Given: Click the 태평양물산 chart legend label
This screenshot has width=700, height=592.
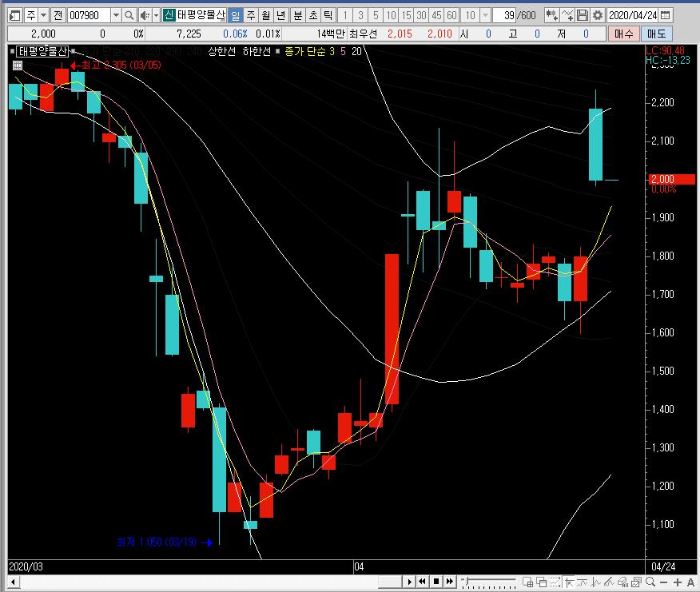Looking at the screenshot, I should tap(42, 51).
